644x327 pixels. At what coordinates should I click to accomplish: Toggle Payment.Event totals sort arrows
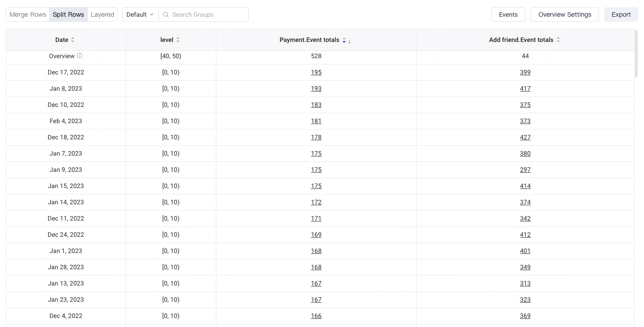pos(344,40)
